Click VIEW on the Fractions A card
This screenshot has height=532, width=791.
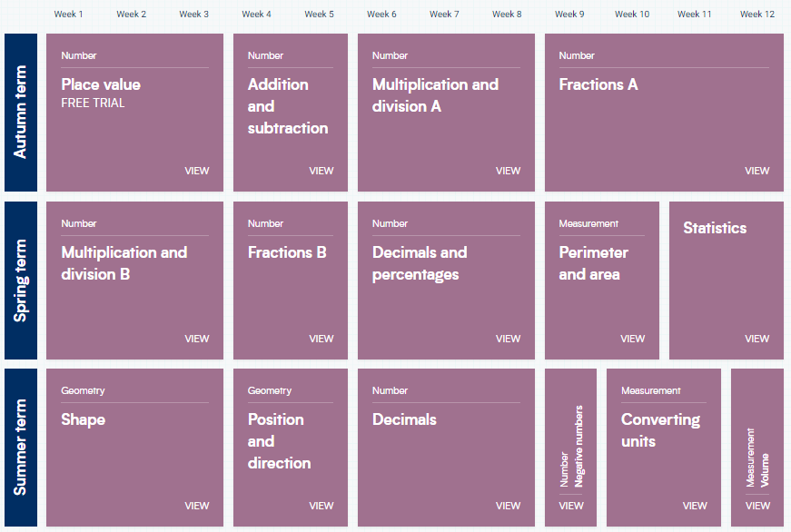(x=756, y=171)
